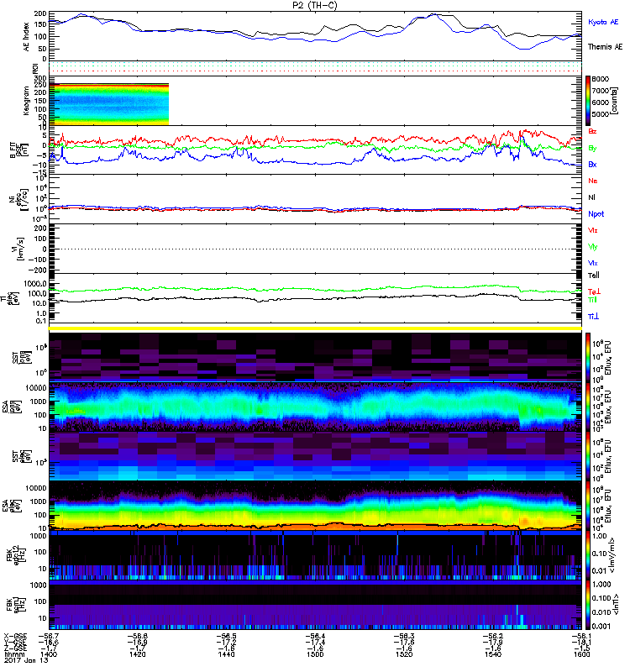Click the black Tell temperature legend label
The height and width of the screenshot is (672, 630).
pos(594,276)
